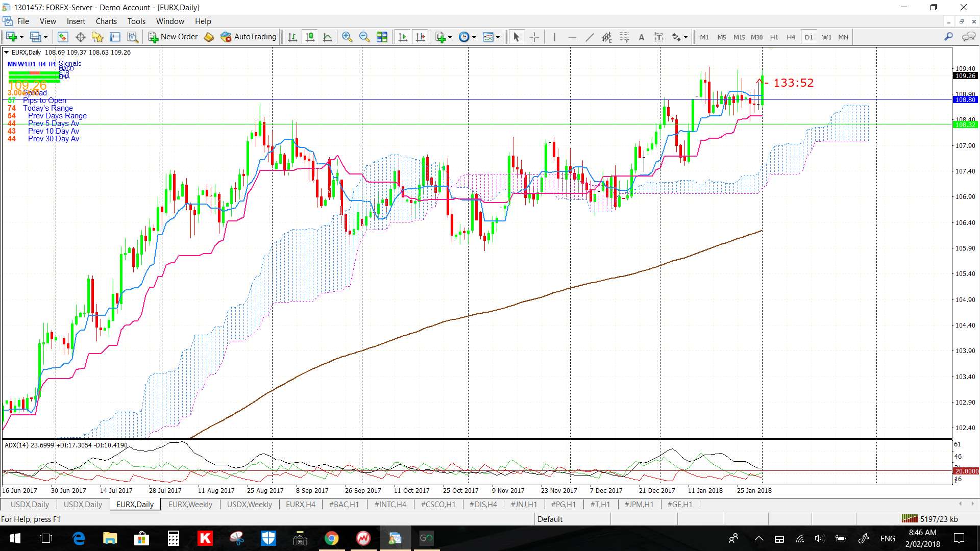980x551 pixels.
Task: Open the Indicators list dropdown
Action: (443, 37)
